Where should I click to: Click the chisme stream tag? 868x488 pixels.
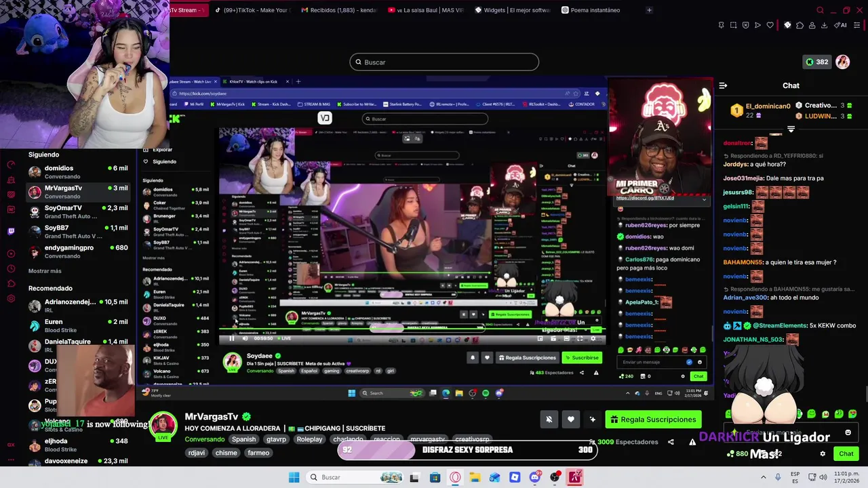(x=226, y=453)
